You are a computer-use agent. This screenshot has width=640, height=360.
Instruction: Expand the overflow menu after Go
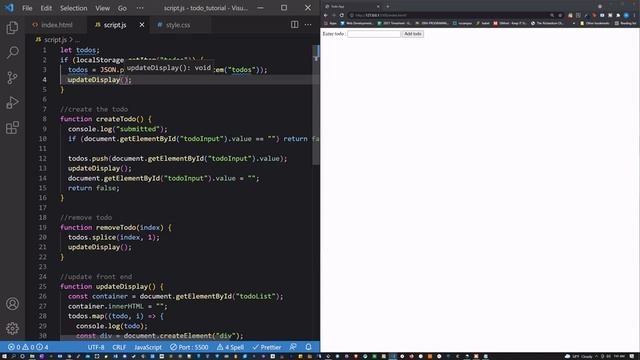140,8
